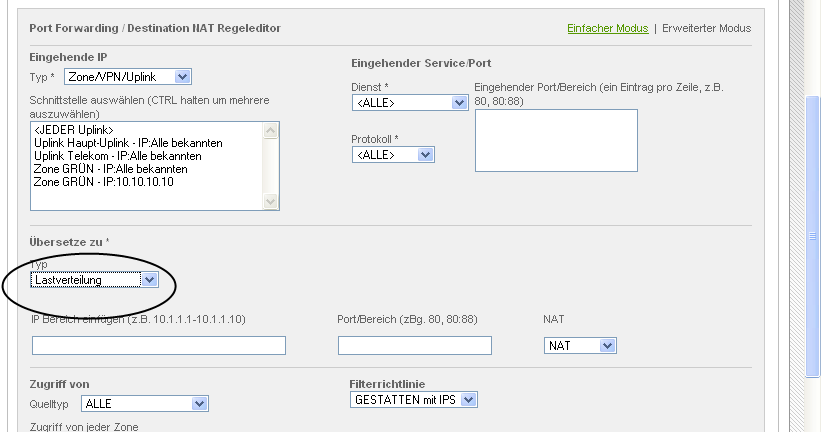Select Zone GRÜN IP:10.10.10.10 entry

coord(103,182)
